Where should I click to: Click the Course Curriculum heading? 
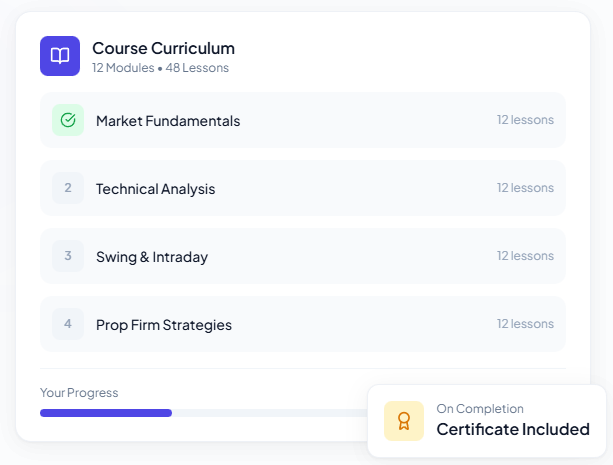pyautogui.click(x=163, y=48)
